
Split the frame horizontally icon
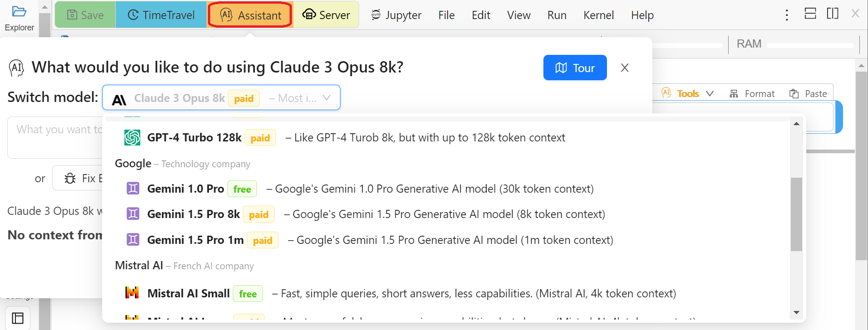click(x=810, y=14)
